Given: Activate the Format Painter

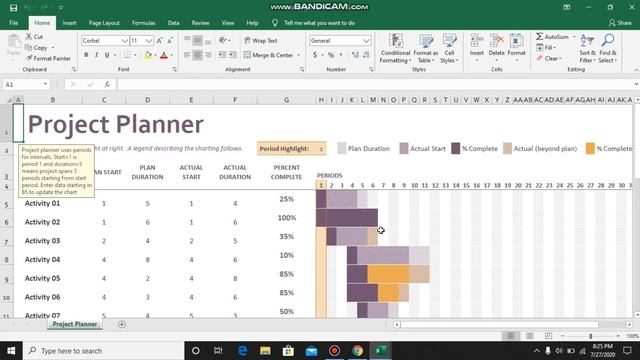Looking at the screenshot, I should tap(48, 58).
